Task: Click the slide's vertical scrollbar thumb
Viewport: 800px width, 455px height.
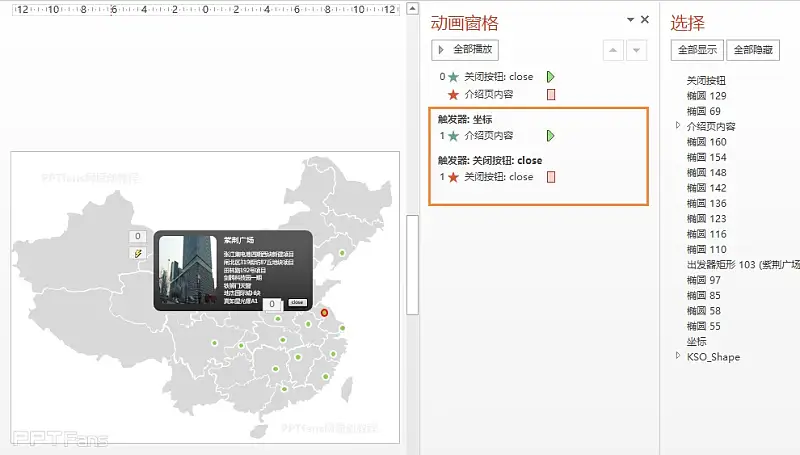Action: (x=412, y=264)
